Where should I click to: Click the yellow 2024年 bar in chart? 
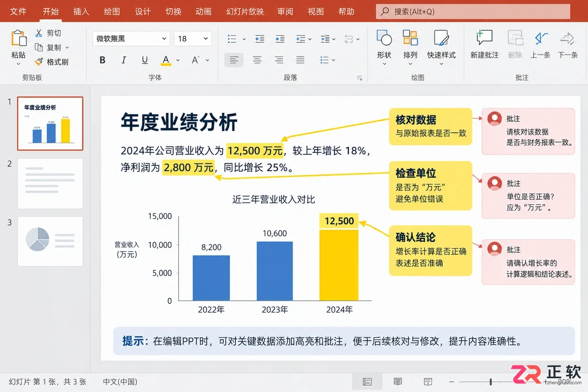point(339,265)
